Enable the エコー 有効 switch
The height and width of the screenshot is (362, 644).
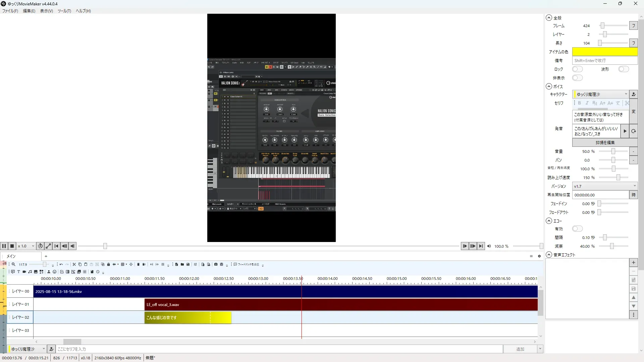pos(577,229)
